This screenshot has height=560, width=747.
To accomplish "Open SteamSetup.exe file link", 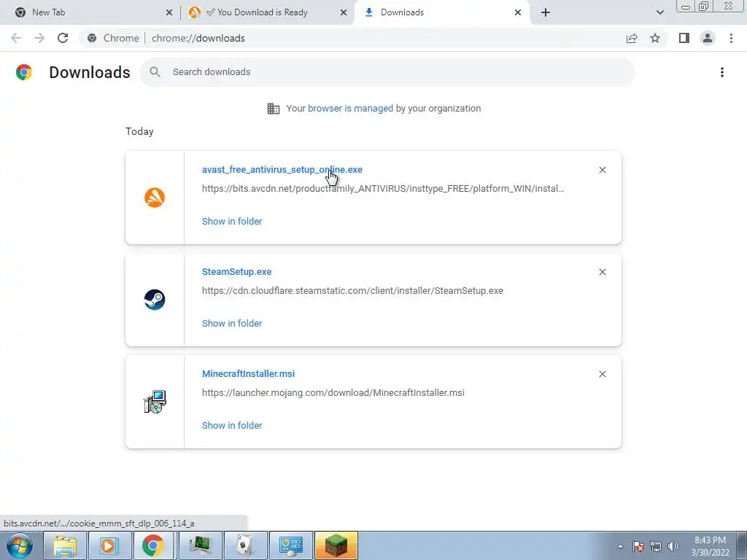I will pyautogui.click(x=237, y=272).
